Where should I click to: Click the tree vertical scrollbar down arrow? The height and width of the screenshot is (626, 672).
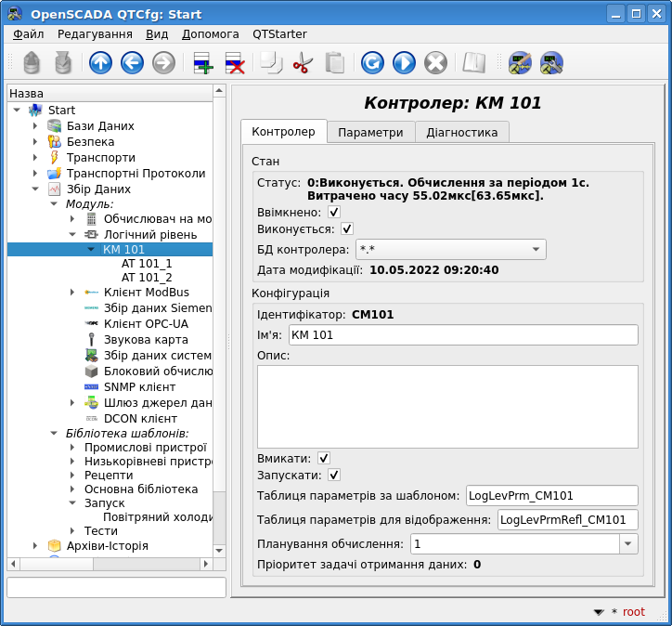pyautogui.click(x=219, y=551)
